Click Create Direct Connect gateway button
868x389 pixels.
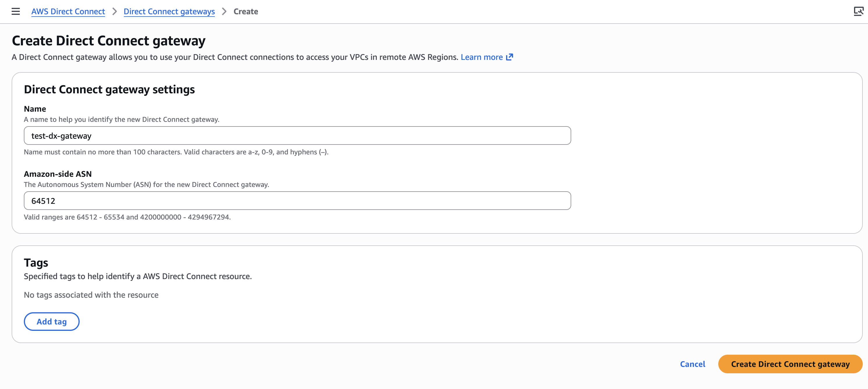(790, 364)
